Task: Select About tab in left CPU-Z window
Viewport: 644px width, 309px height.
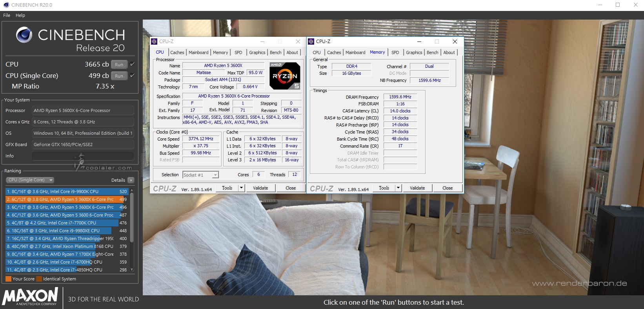Action: coord(292,52)
